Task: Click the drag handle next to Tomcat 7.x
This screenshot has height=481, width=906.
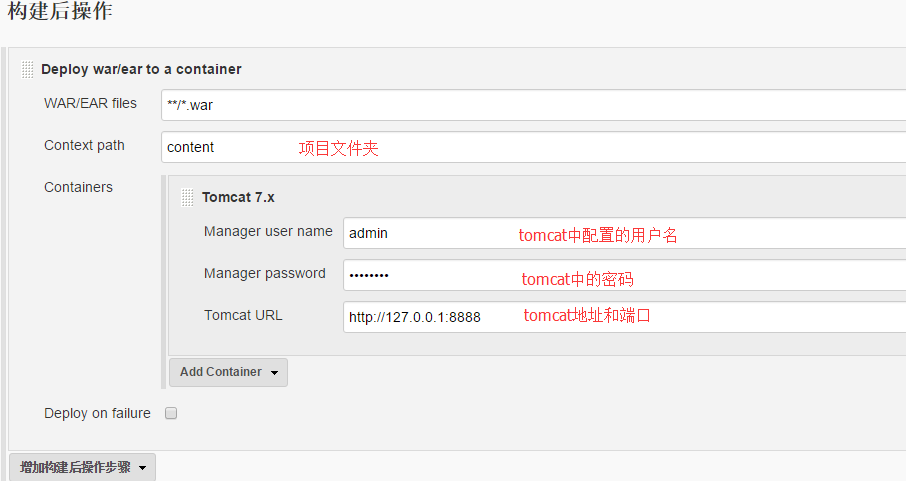Action: click(x=188, y=198)
